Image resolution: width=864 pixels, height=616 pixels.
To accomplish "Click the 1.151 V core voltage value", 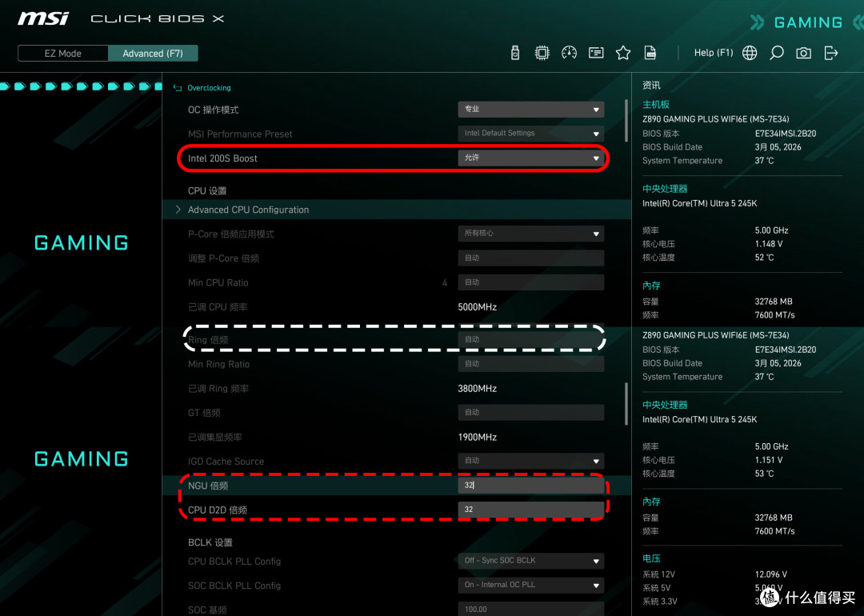I will 769,459.
